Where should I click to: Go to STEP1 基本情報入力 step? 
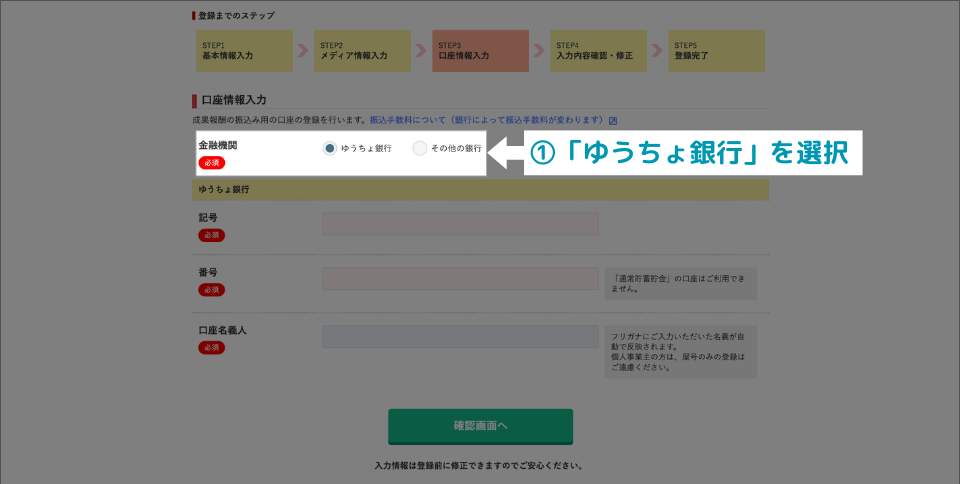tap(243, 51)
